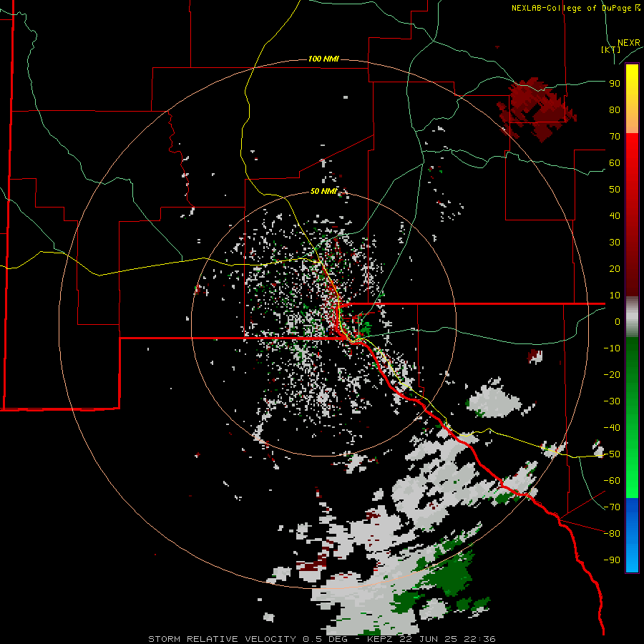Click the -90 scale value
Viewport: 644px width, 644px height.
[612, 560]
